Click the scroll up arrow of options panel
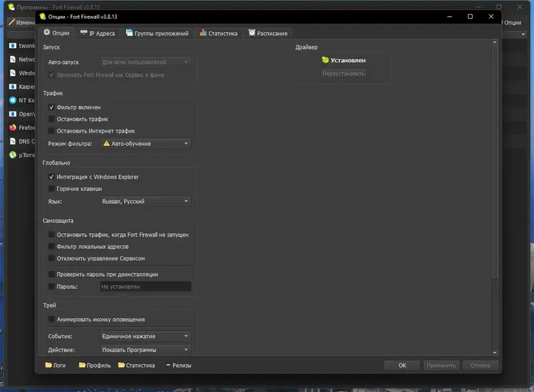This screenshot has width=534, height=392. (x=495, y=42)
